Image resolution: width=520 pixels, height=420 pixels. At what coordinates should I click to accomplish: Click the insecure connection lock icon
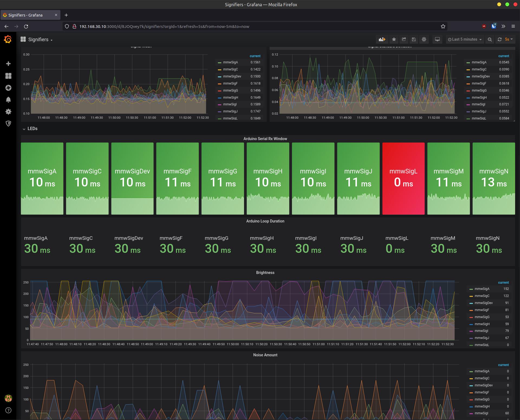tap(74, 26)
